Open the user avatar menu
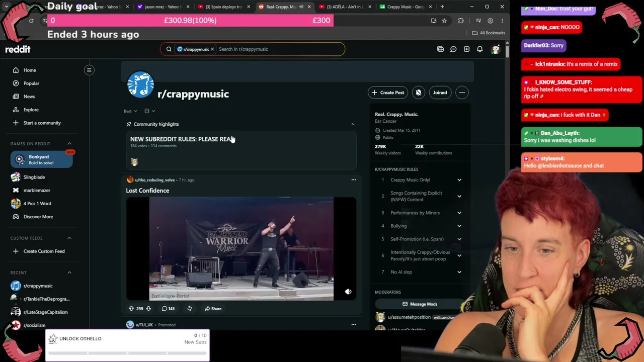The width and height of the screenshot is (644, 362). [x=496, y=49]
